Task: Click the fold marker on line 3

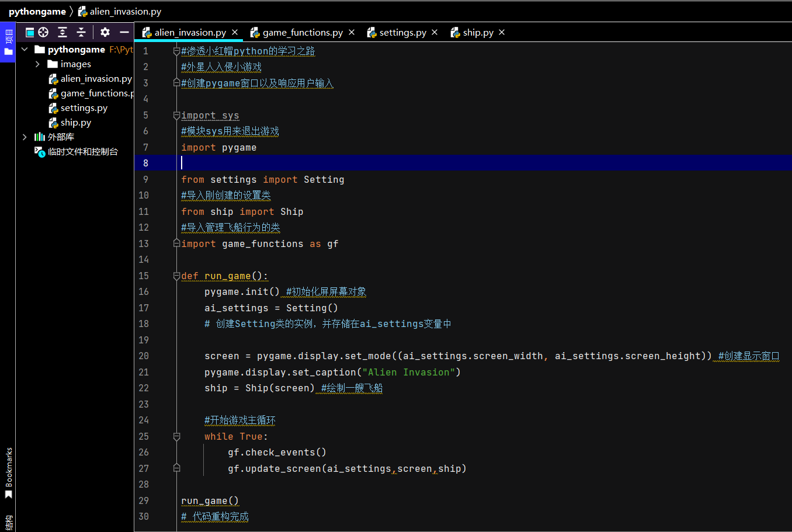Action: tap(176, 83)
